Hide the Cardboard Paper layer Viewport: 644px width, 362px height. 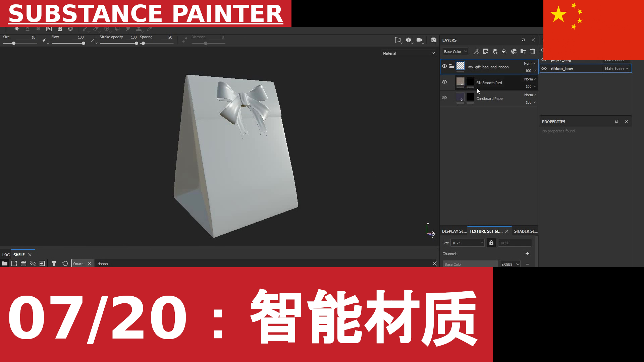pos(444,98)
